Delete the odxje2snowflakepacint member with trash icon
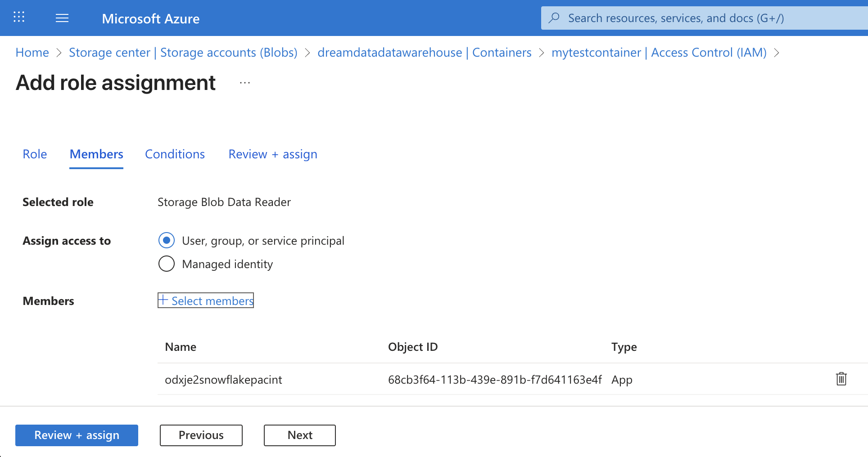This screenshot has width=868, height=457. tap(841, 379)
